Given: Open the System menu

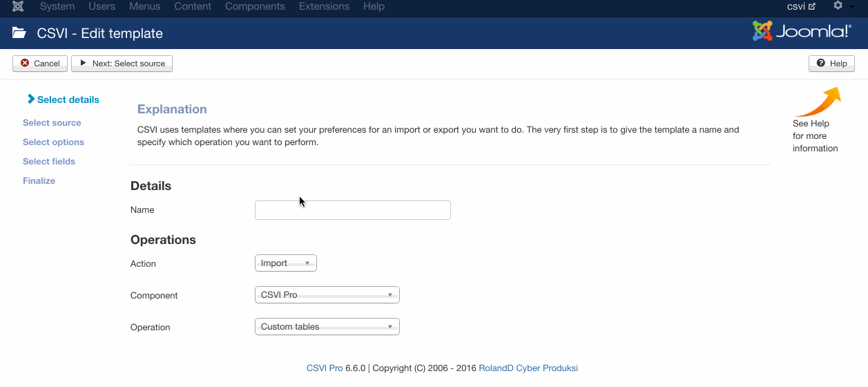Looking at the screenshot, I should pyautogui.click(x=57, y=6).
